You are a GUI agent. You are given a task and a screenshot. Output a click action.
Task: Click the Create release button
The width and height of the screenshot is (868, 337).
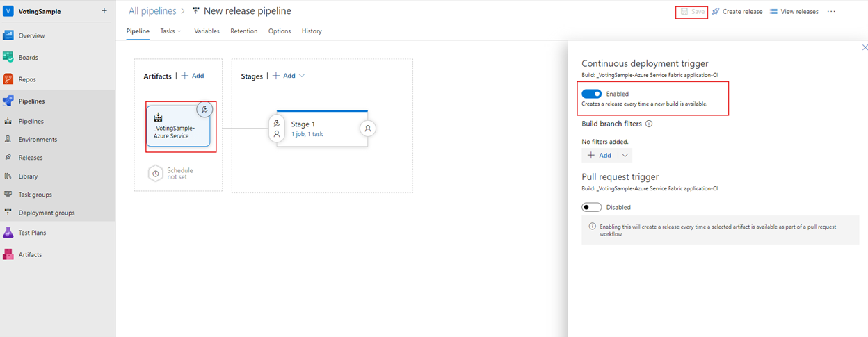pos(737,12)
